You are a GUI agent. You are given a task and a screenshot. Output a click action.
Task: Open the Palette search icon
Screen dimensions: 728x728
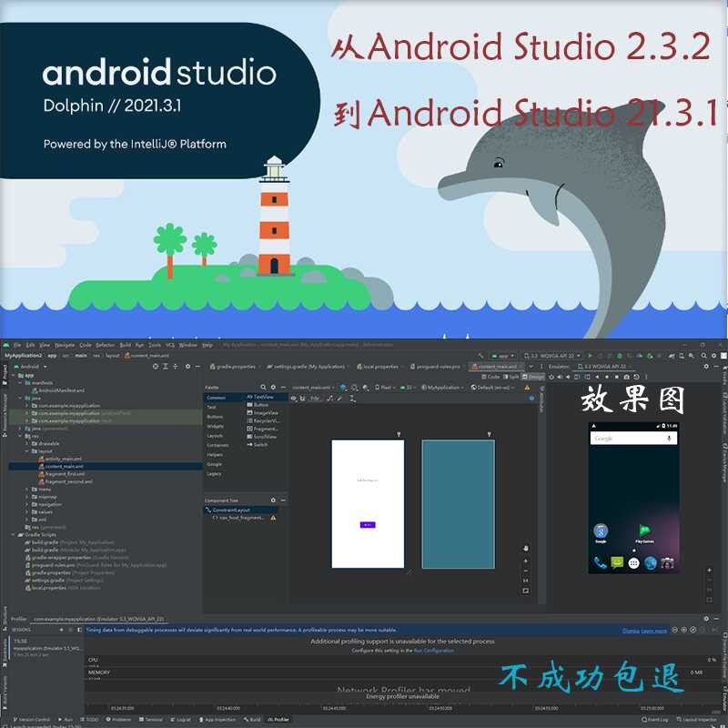[x=262, y=387]
